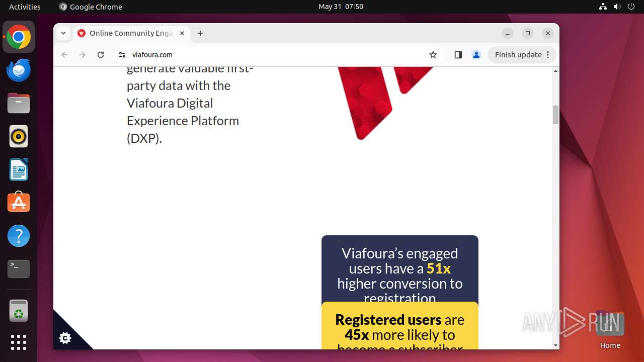Open the Help icon in the dock

(19, 236)
